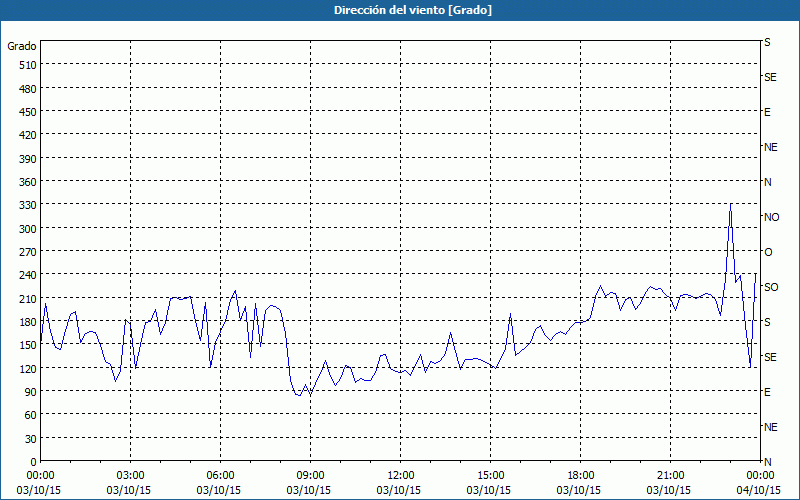Image resolution: width=800 pixels, height=500 pixels.
Task: Click the 150 left axis value
Action: pyautogui.click(x=28, y=345)
